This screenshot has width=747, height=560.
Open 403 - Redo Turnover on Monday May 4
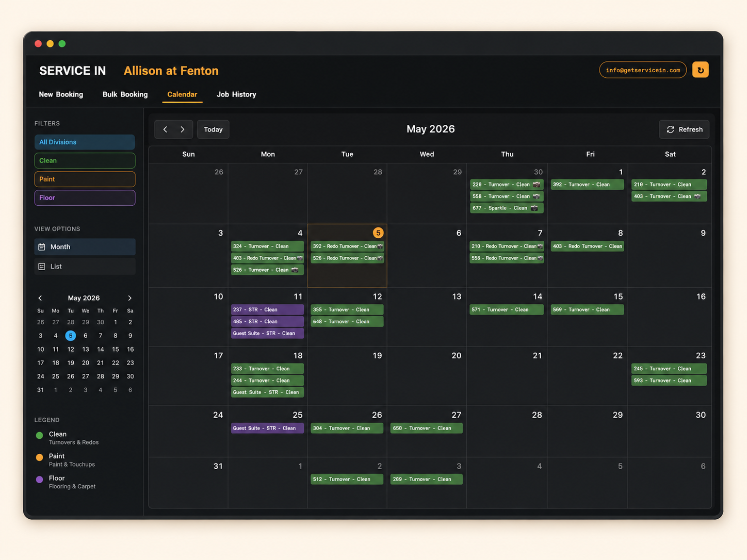pyautogui.click(x=267, y=258)
